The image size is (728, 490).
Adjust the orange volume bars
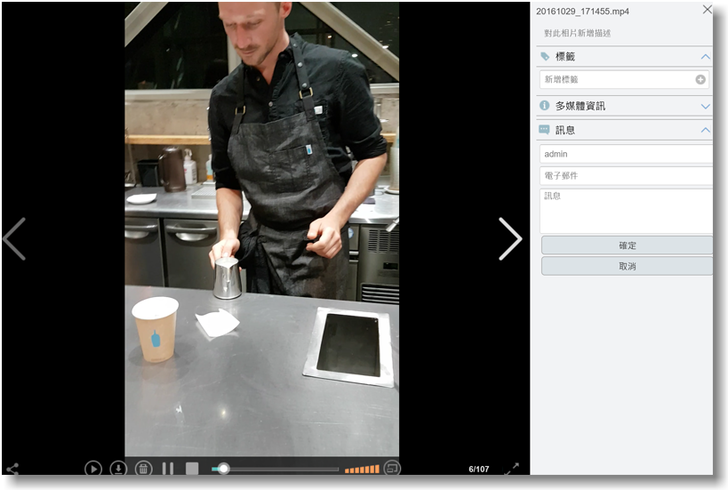[362, 470]
